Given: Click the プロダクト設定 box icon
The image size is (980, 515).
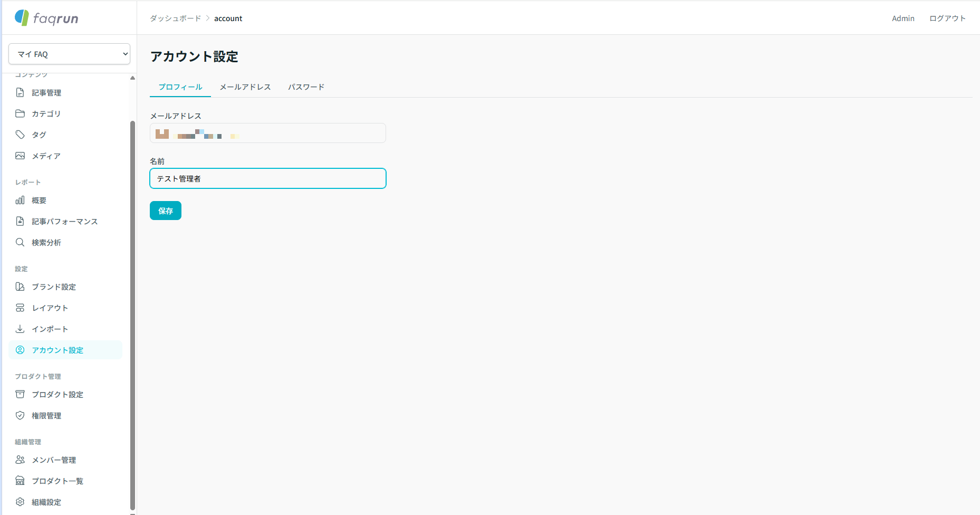Looking at the screenshot, I should click(20, 394).
